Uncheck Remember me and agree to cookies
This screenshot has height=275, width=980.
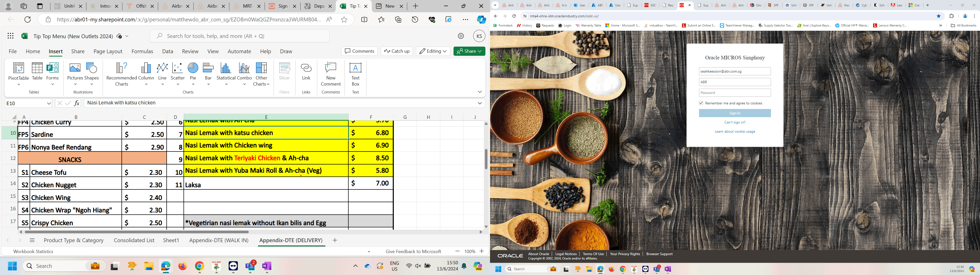(x=701, y=103)
